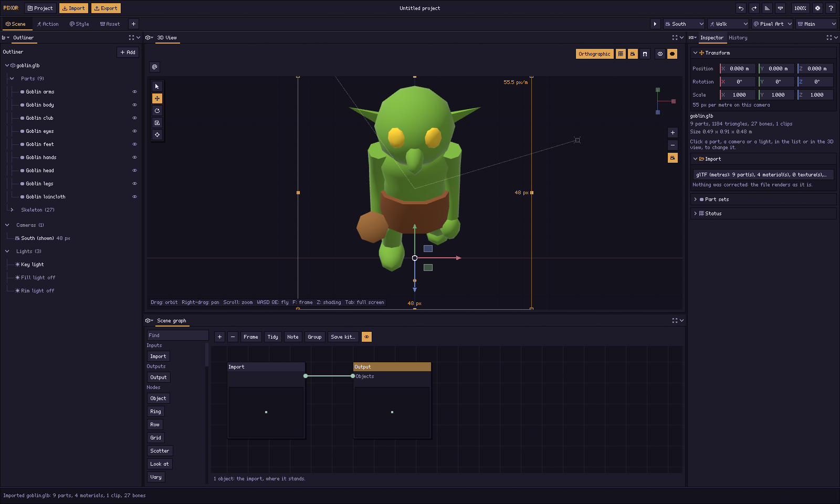Toggle visibility of Goblin loincloth
Screen dimensions: 840x504
[134, 197]
